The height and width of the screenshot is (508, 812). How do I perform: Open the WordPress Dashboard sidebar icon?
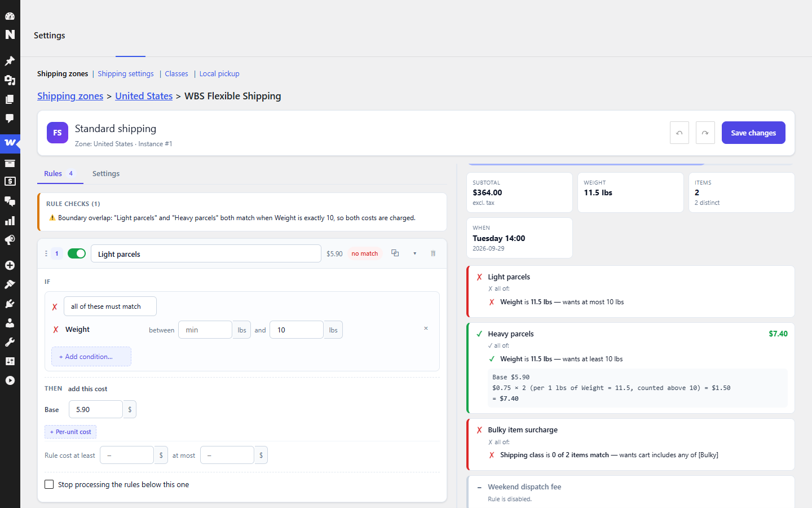(10, 16)
